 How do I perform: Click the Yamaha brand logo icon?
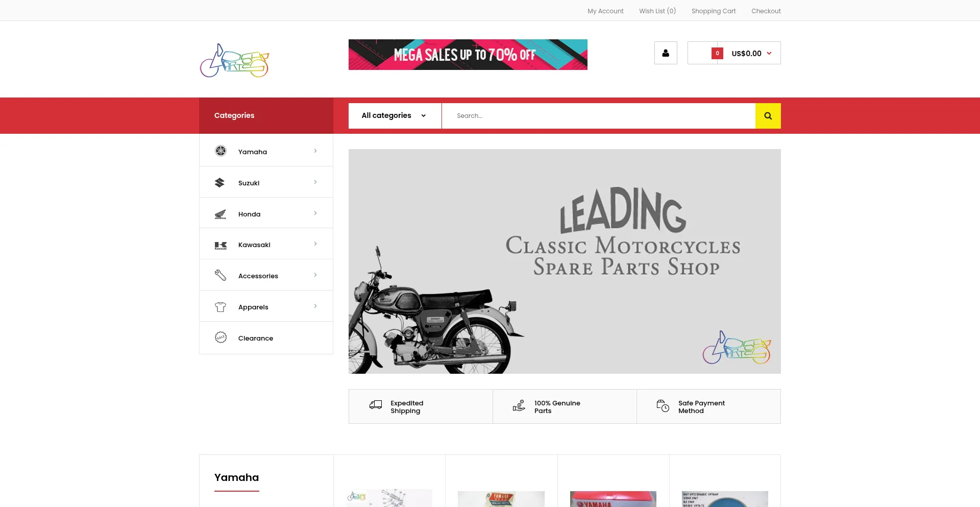(x=220, y=151)
